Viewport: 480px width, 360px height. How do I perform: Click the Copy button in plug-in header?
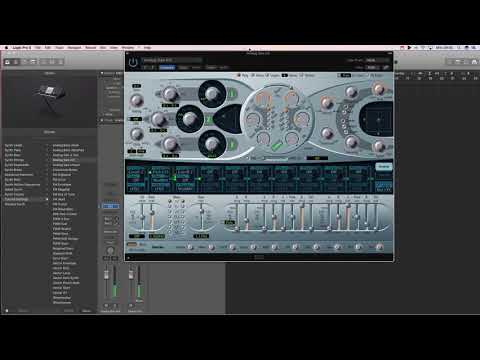[183, 67]
